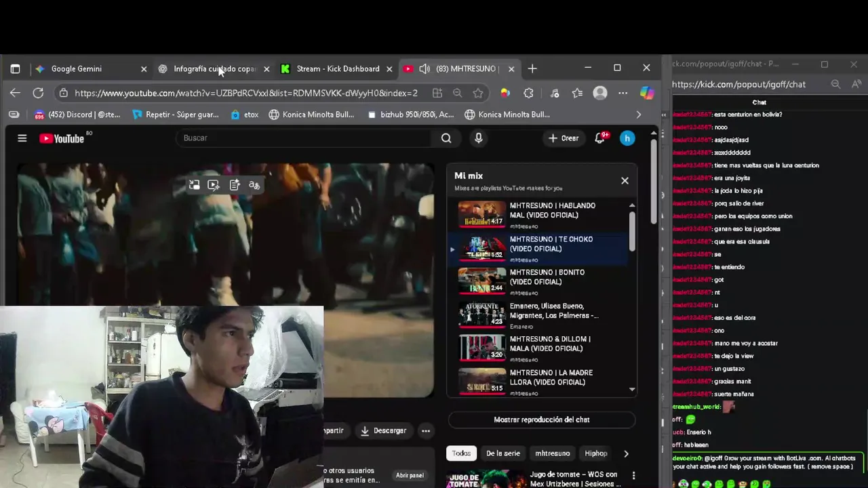Open the Edge tab actions menu icon

click(x=15, y=68)
